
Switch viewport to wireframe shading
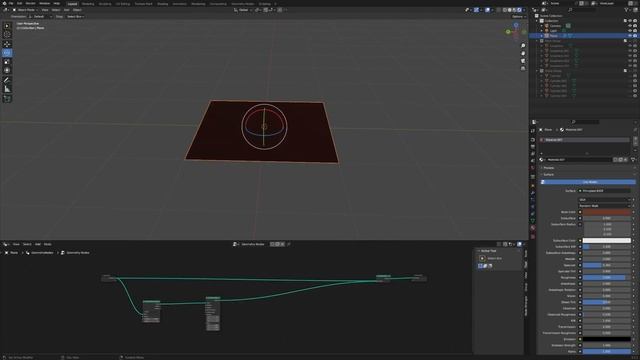[504, 10]
